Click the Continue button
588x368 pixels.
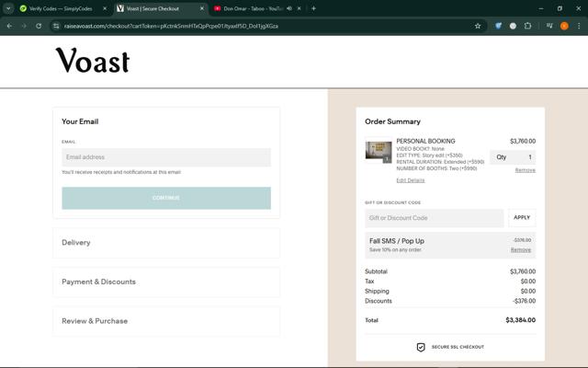166,198
